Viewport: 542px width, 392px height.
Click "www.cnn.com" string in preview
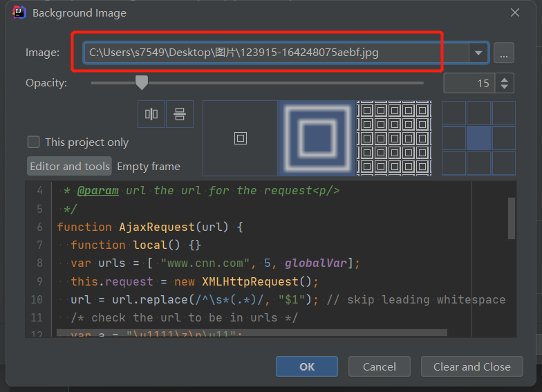[x=205, y=263]
